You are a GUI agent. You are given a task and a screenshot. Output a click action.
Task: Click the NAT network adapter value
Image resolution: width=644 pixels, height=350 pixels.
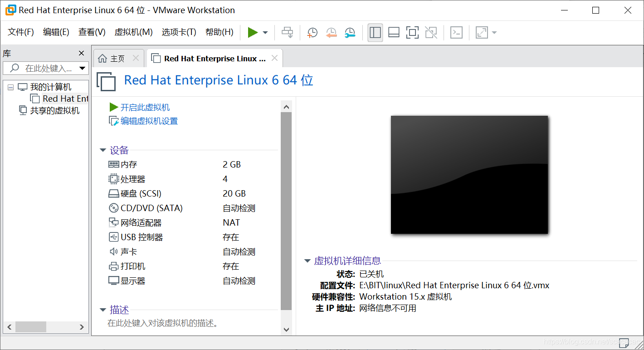pyautogui.click(x=231, y=222)
